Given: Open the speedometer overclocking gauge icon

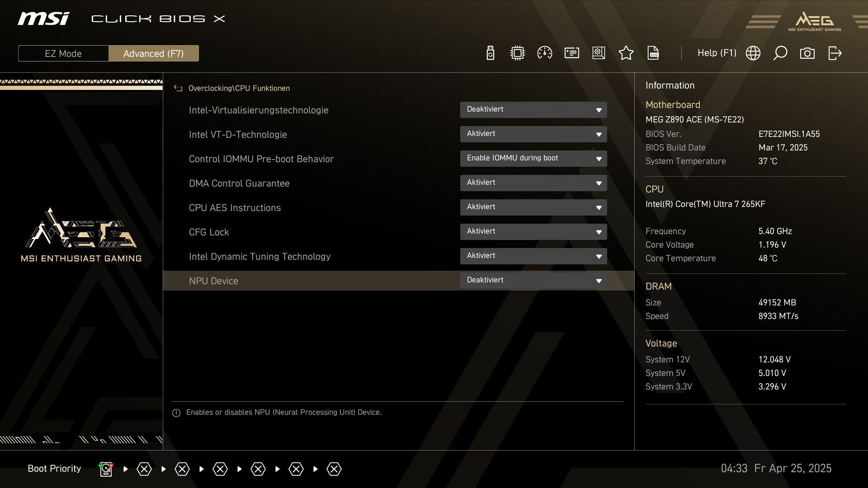Looking at the screenshot, I should click(544, 53).
